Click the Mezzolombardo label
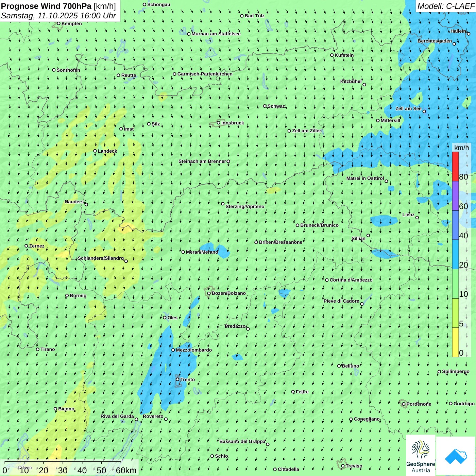Screen dimensions: 476x476 click(x=194, y=350)
